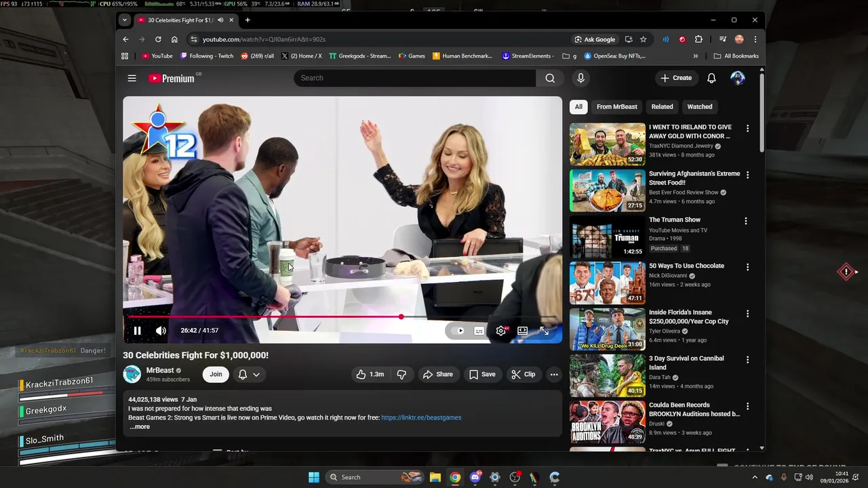This screenshot has height=488, width=868.
Task: Open options for 3 Day Survival on Cannibal Island
Action: pyautogui.click(x=748, y=360)
